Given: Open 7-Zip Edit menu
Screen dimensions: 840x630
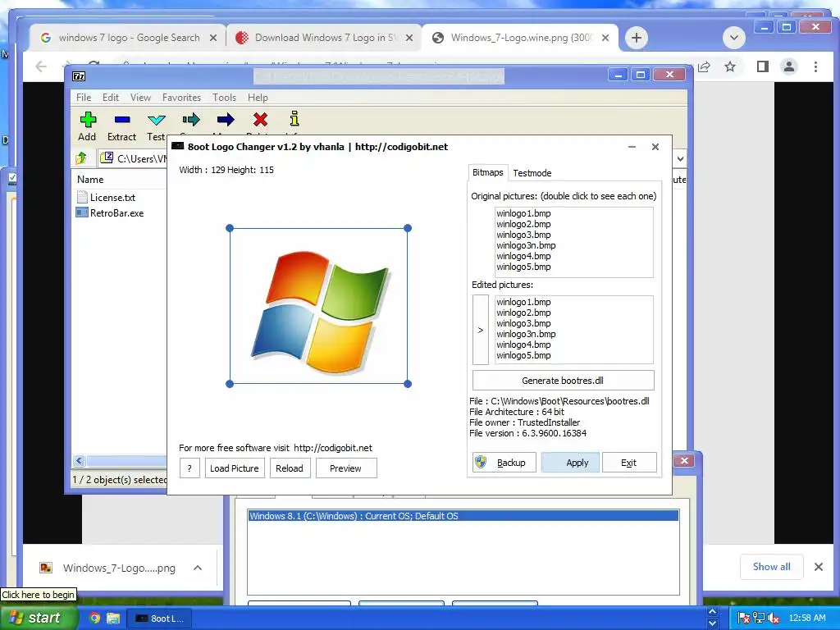Looking at the screenshot, I should click(111, 98).
